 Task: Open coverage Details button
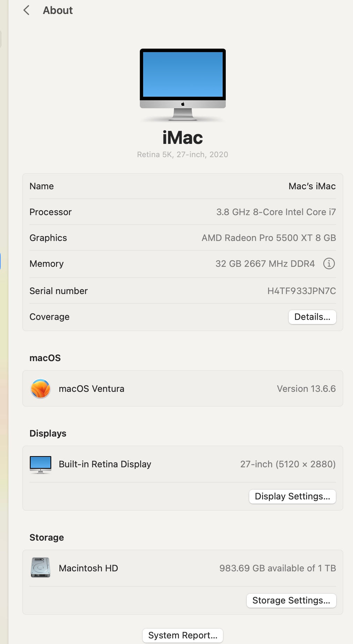pyautogui.click(x=312, y=317)
